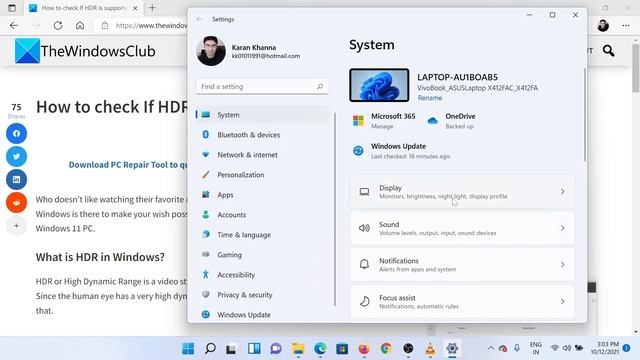Open taskbar Search

click(210, 349)
